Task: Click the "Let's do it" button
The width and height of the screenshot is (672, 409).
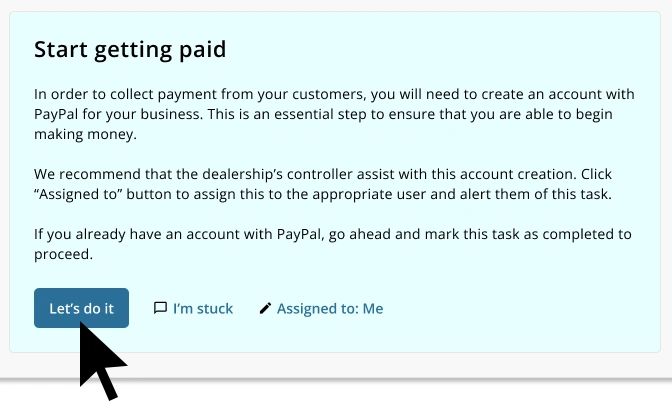Action: tap(81, 308)
